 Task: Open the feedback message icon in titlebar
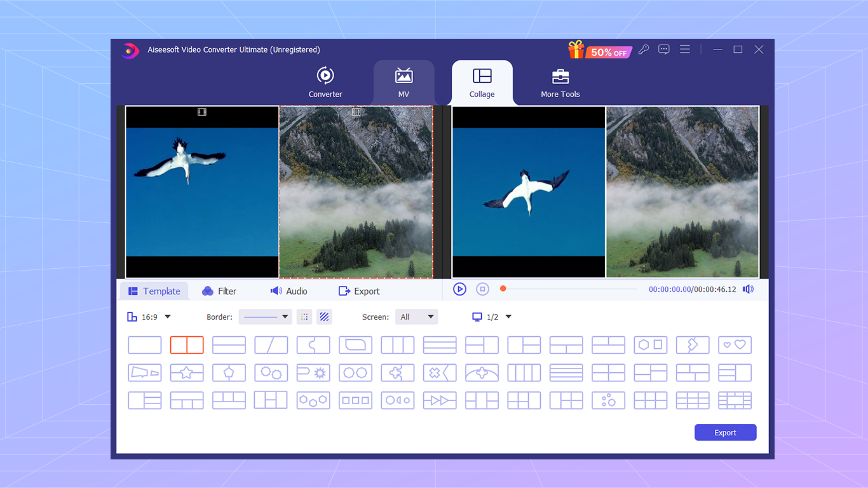[663, 49]
